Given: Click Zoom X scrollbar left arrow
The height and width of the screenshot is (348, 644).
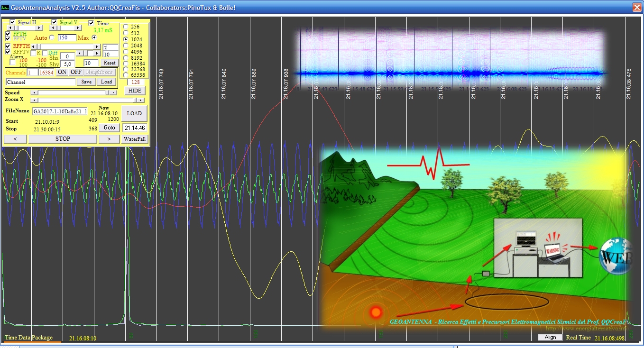Looking at the screenshot, I should pos(34,100).
